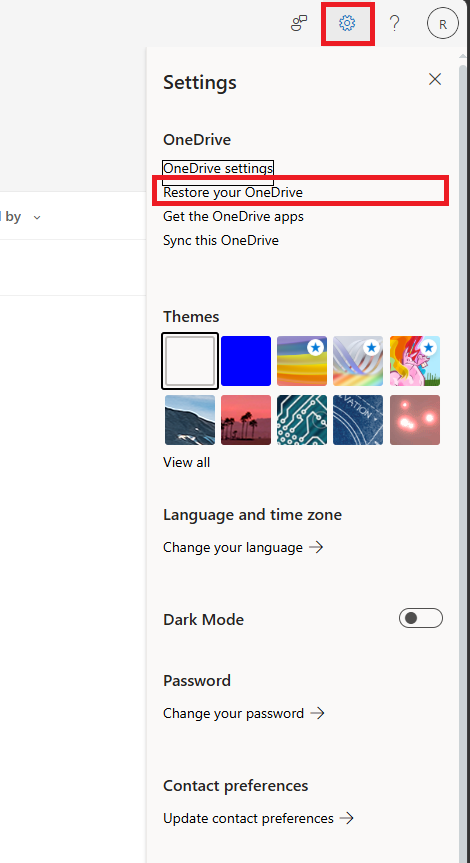This screenshot has width=470, height=863.
Task: Open the settings gear icon
Action: [347, 23]
